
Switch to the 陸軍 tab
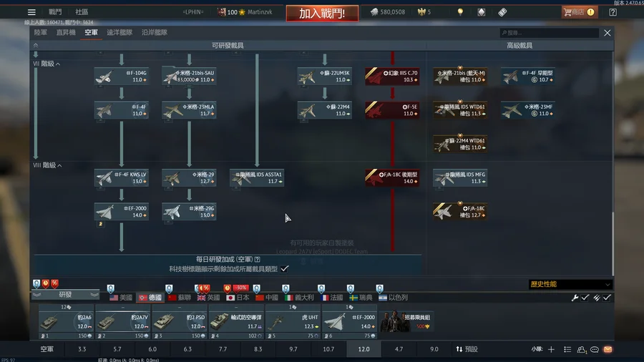pos(41,32)
